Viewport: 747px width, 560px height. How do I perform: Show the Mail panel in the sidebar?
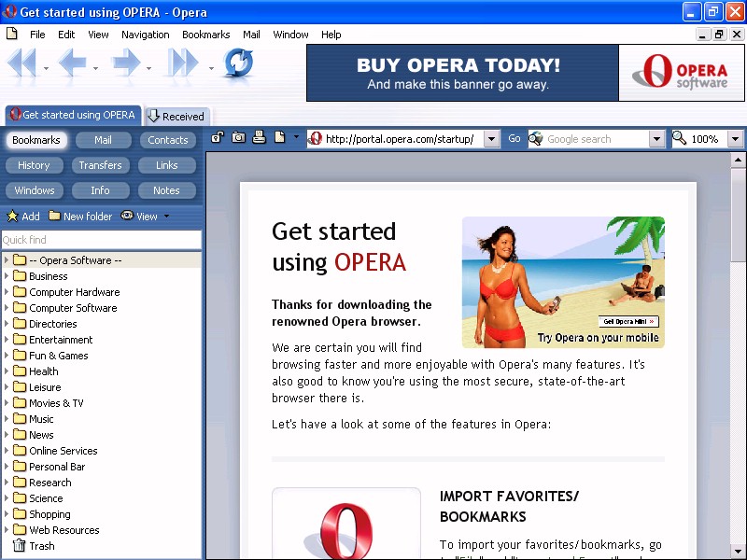[x=103, y=140]
